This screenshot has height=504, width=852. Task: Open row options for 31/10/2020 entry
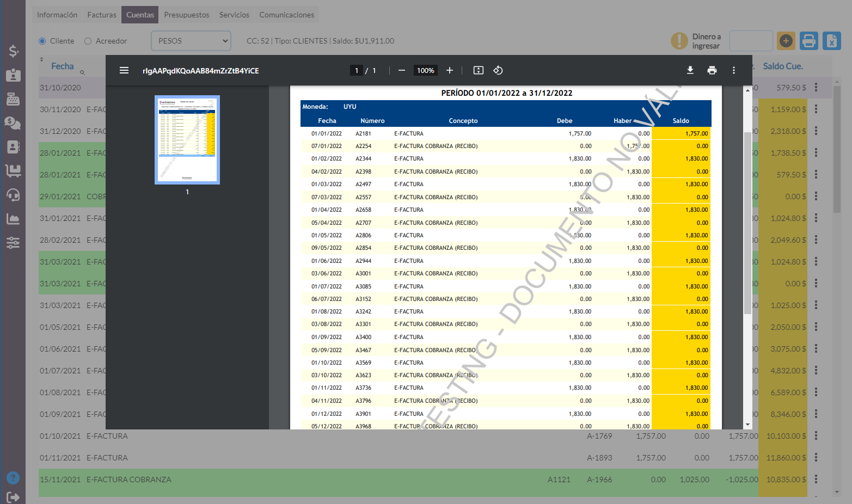816,87
